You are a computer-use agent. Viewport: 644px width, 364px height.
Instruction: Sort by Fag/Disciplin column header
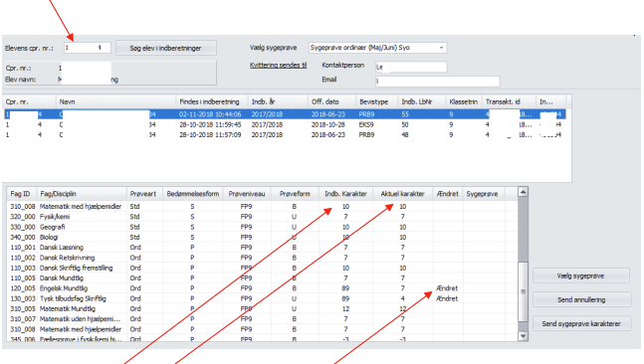tap(82, 194)
